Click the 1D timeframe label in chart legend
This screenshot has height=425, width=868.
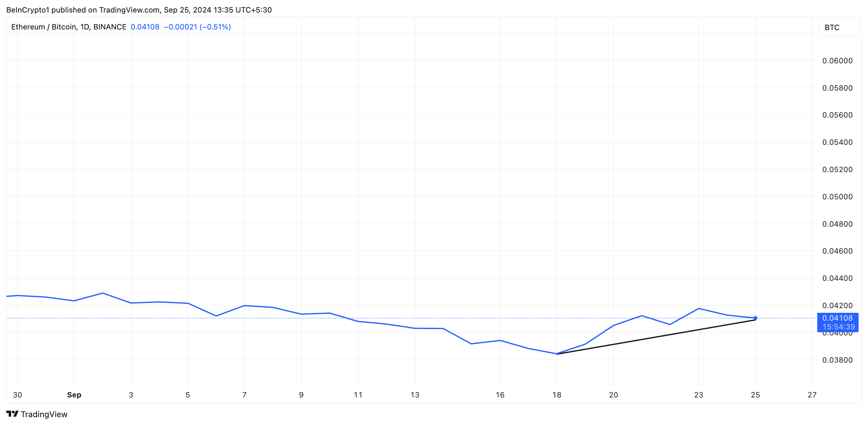(x=85, y=27)
